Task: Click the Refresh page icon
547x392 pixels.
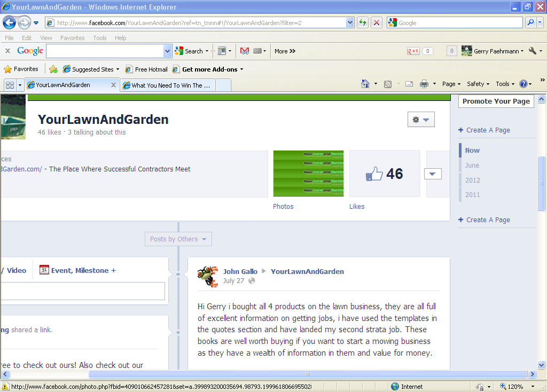Action: (x=363, y=22)
